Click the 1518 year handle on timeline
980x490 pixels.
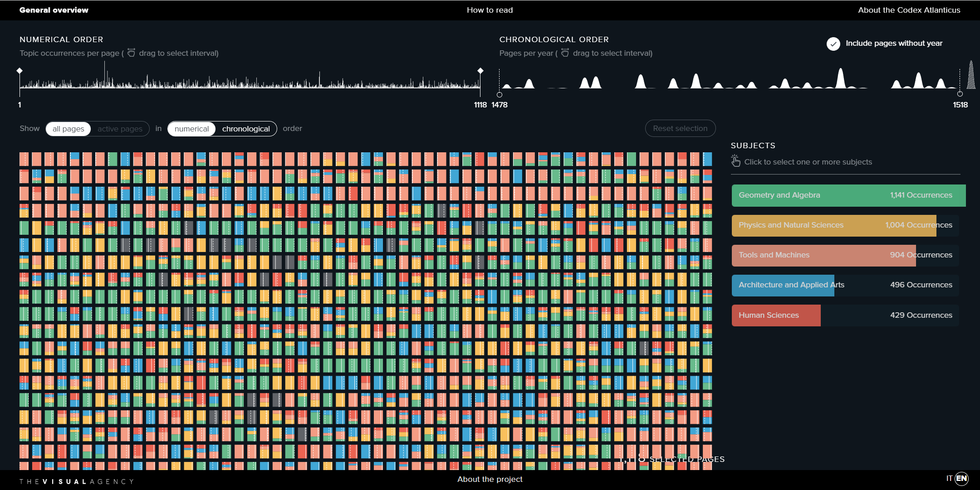coord(960,94)
